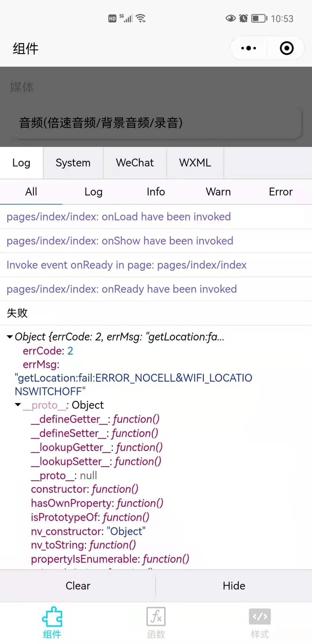Screen dimensions: 312x644
Task: Select the __defineSetter__ function row
Action: click(95, 433)
